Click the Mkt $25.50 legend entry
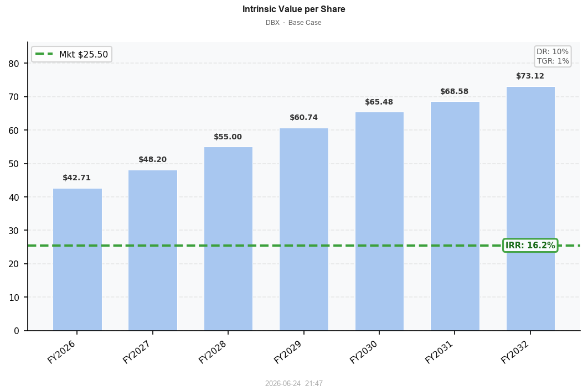The image size is (588, 391). [x=71, y=54]
